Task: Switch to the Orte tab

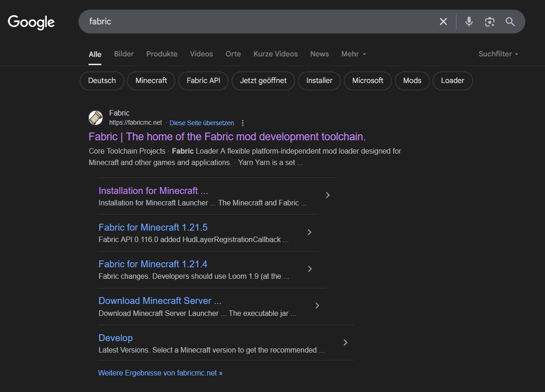Action: 233,54
